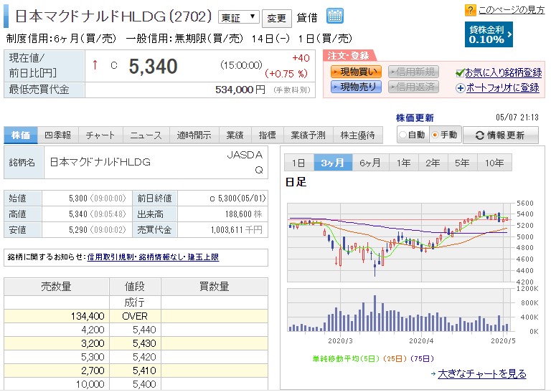
Task: Click the 貸株金利 0.10% banner
Action: pos(489,34)
